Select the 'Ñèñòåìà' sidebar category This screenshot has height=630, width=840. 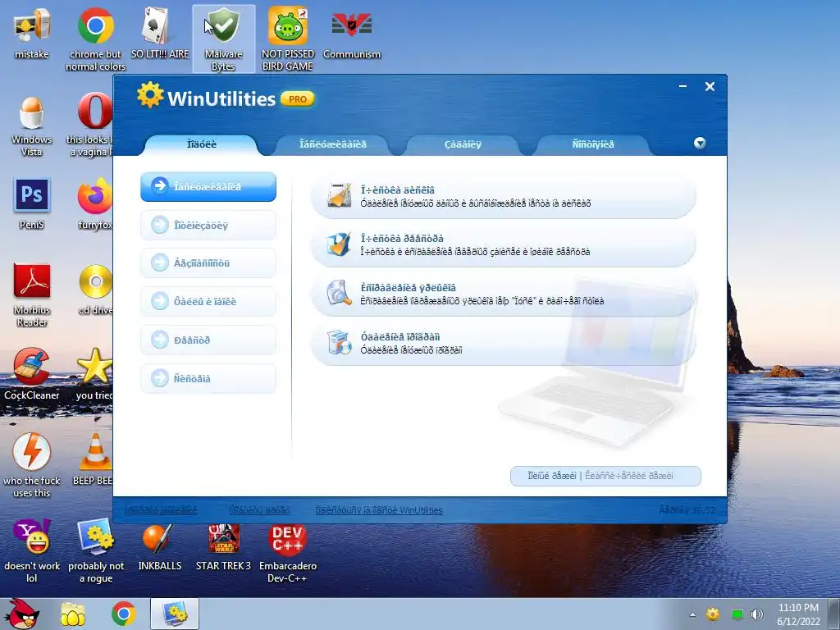point(208,378)
